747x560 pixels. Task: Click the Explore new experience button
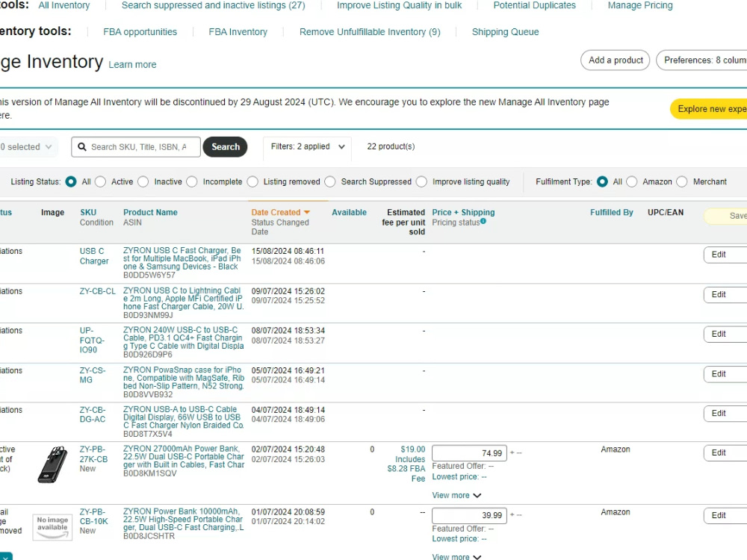click(x=709, y=109)
